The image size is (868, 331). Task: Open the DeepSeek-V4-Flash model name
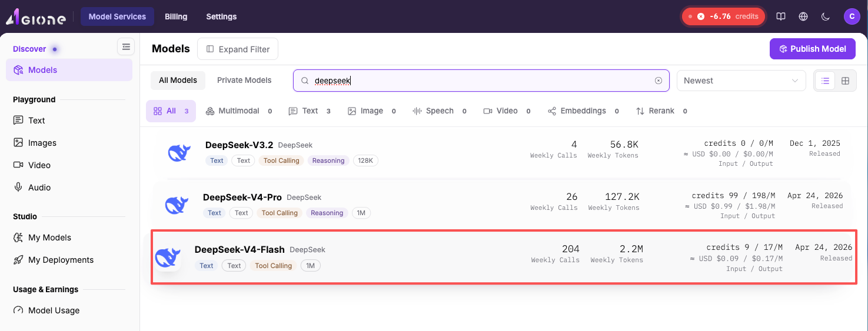[x=240, y=249]
